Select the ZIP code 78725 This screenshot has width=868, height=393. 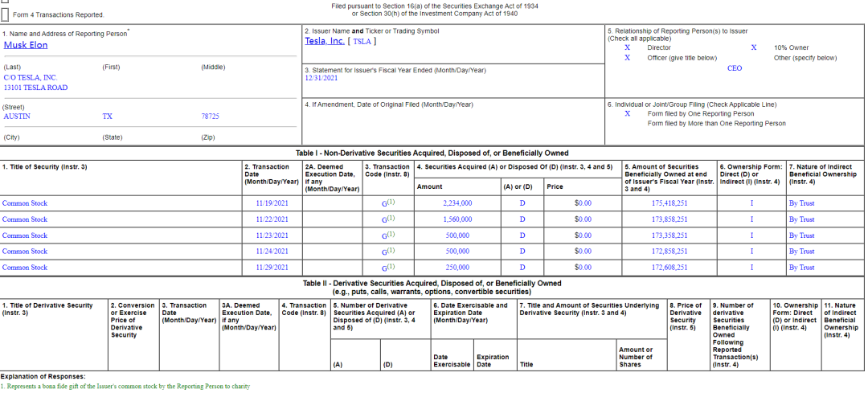[x=210, y=117]
